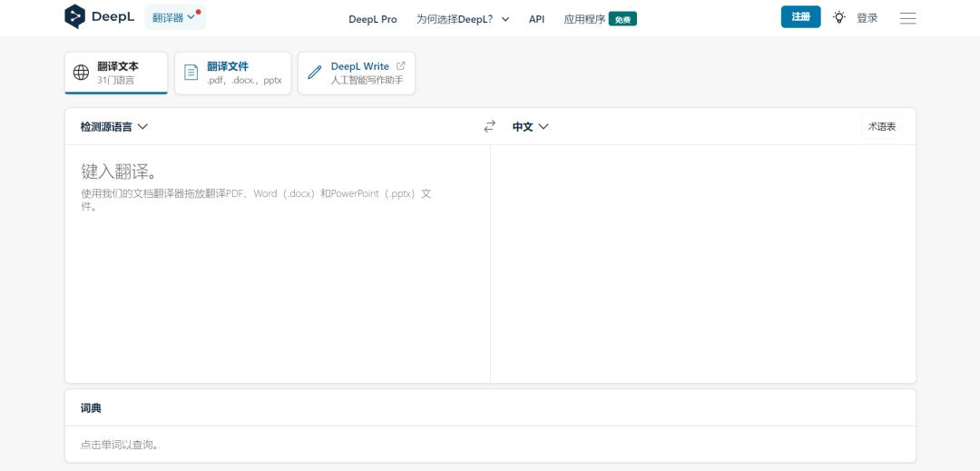The width and height of the screenshot is (980, 471).
Task: Expand the 为何选择DeepL? menu
Action: pyautogui.click(x=463, y=19)
